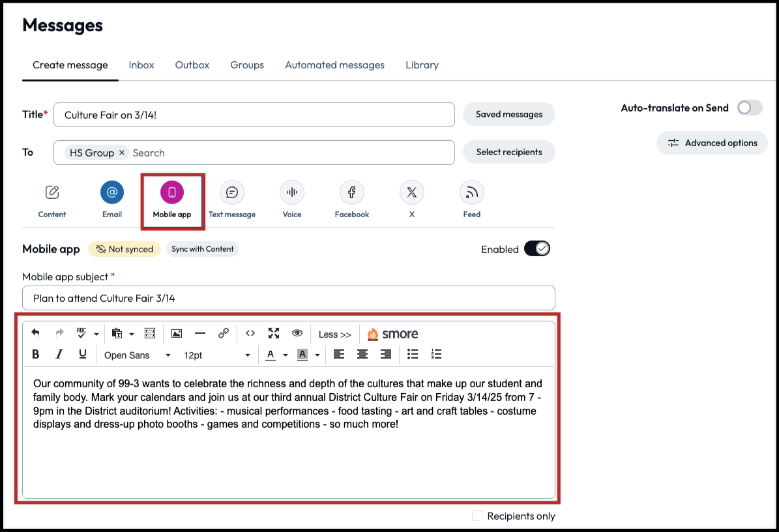Check the Recipients only checkbox
The height and width of the screenshot is (532, 779).
(x=477, y=516)
